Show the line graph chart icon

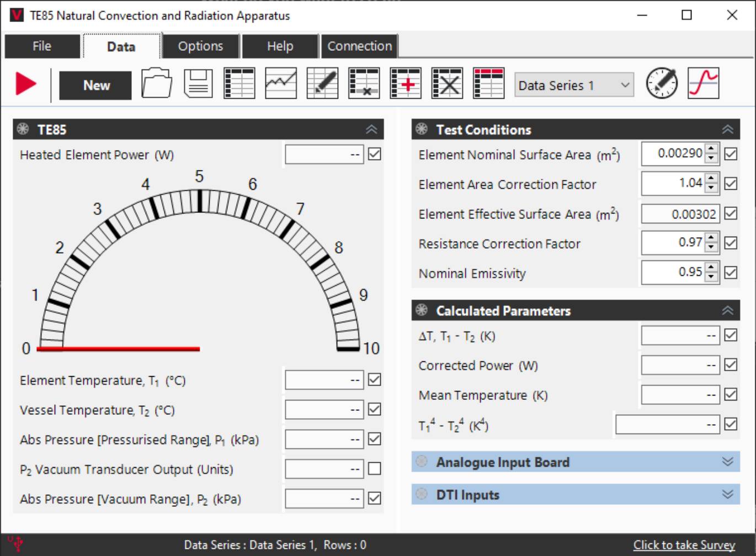[x=281, y=84]
